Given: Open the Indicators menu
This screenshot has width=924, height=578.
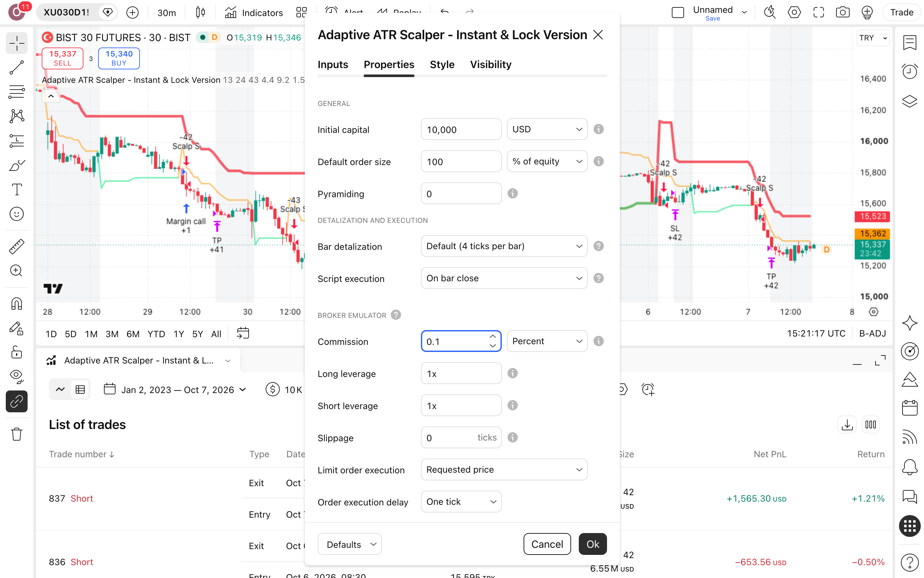Looking at the screenshot, I should pyautogui.click(x=253, y=13).
